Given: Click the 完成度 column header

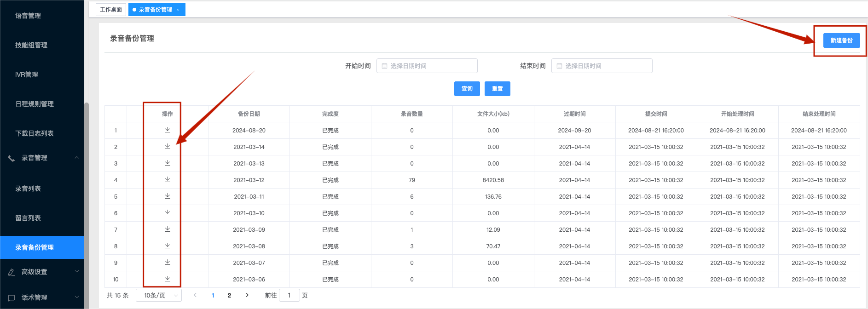Looking at the screenshot, I should click(330, 114).
